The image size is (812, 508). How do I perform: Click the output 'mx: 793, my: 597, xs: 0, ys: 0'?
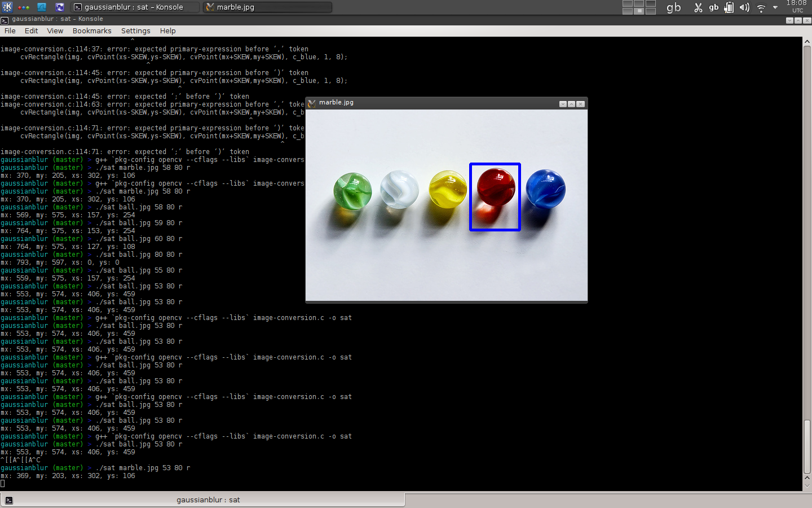(x=60, y=262)
